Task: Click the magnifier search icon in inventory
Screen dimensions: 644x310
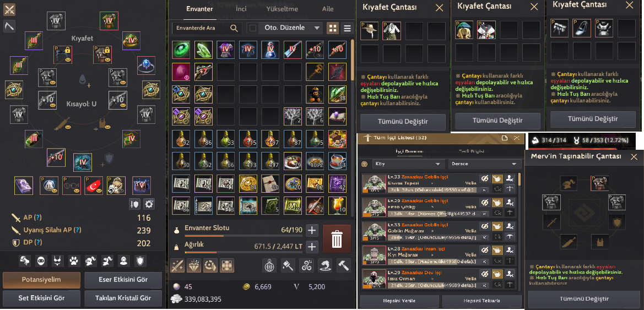Action: (x=234, y=28)
